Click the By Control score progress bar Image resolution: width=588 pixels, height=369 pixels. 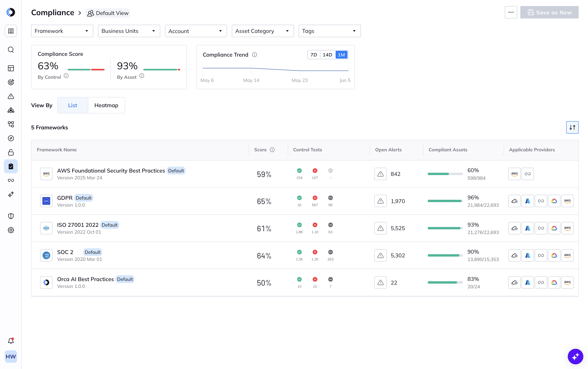click(x=86, y=70)
